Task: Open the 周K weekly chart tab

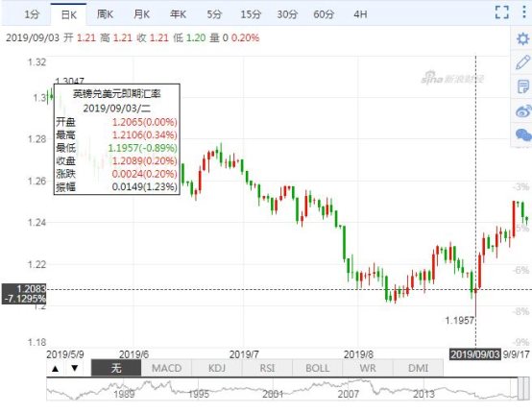Action: click(x=105, y=14)
